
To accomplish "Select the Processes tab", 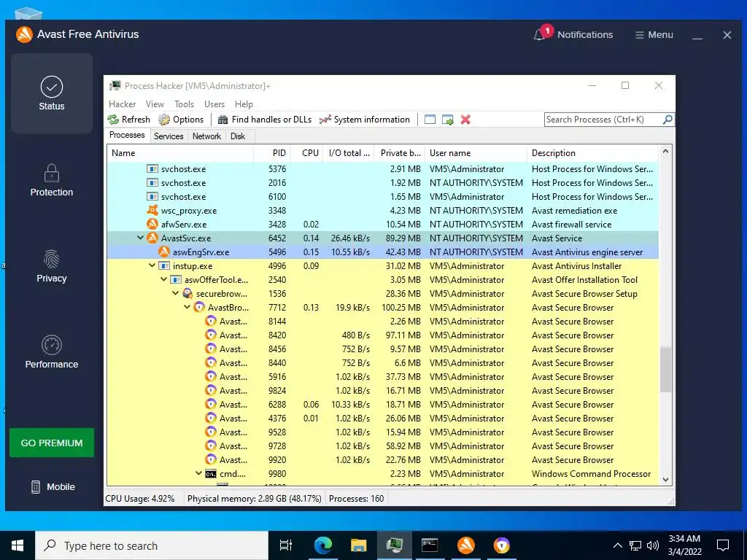I will point(127,135).
